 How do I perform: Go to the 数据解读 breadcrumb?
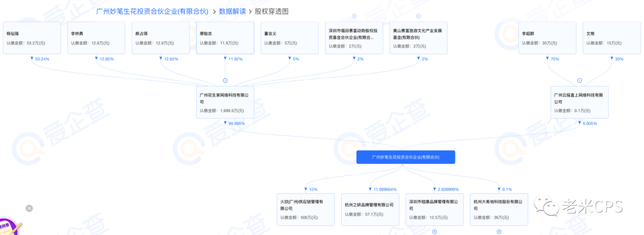point(232,11)
